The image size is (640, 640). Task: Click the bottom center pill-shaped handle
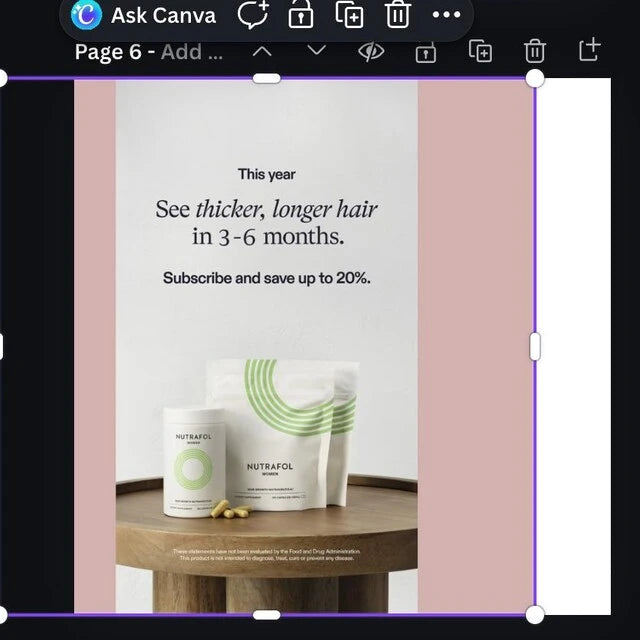(267, 615)
